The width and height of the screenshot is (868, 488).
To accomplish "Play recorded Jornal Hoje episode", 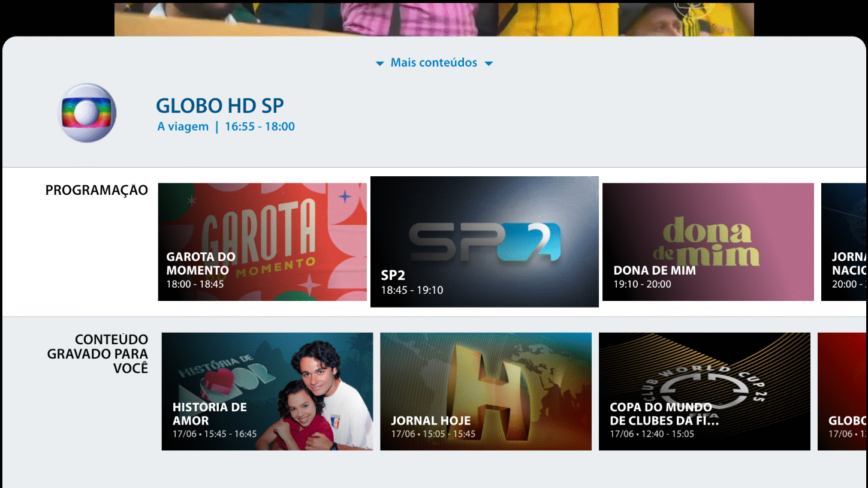I will point(486,391).
